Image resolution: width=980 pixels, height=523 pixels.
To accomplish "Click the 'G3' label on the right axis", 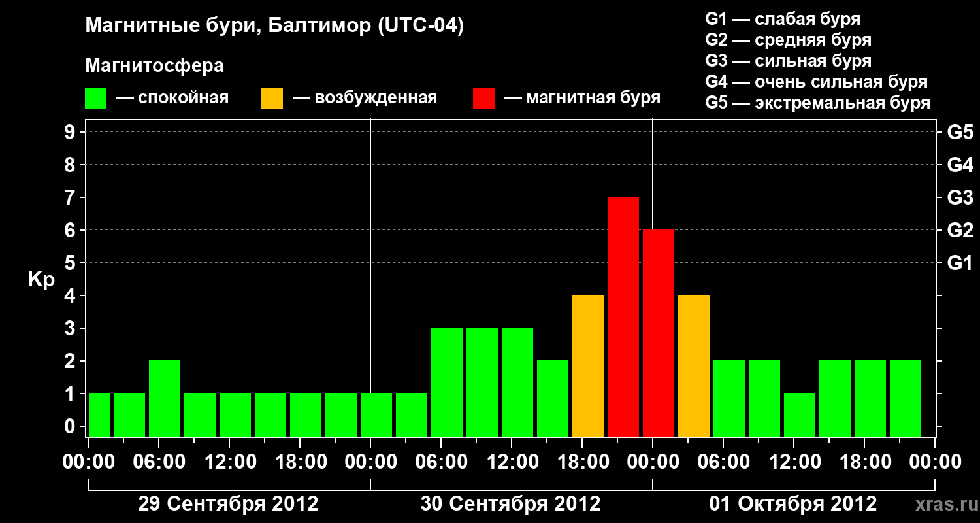I will [x=960, y=197].
